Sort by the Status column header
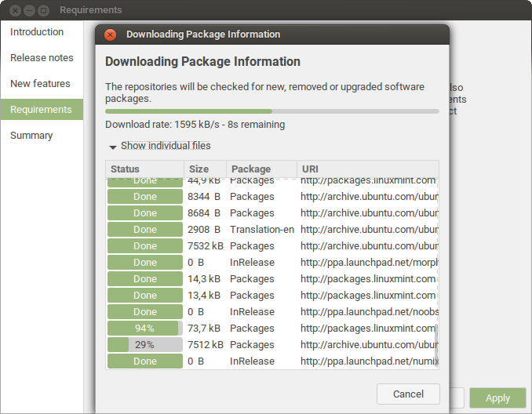The height and width of the screenshot is (414, 532). click(145, 169)
